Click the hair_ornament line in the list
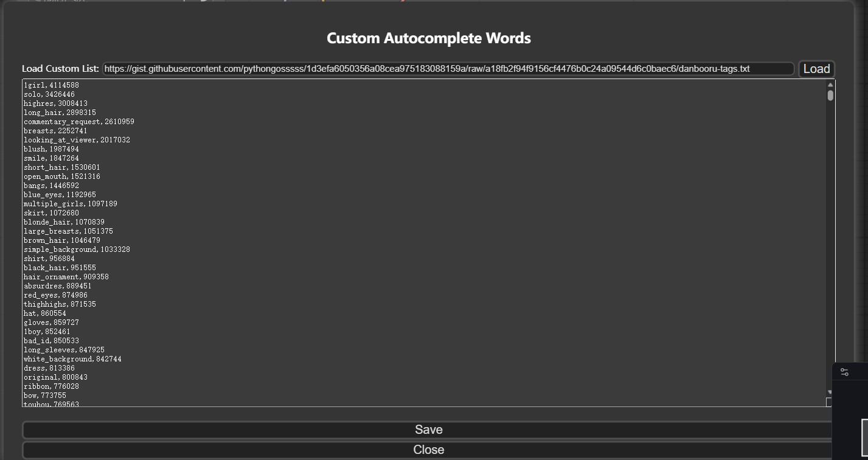 pyautogui.click(x=66, y=277)
